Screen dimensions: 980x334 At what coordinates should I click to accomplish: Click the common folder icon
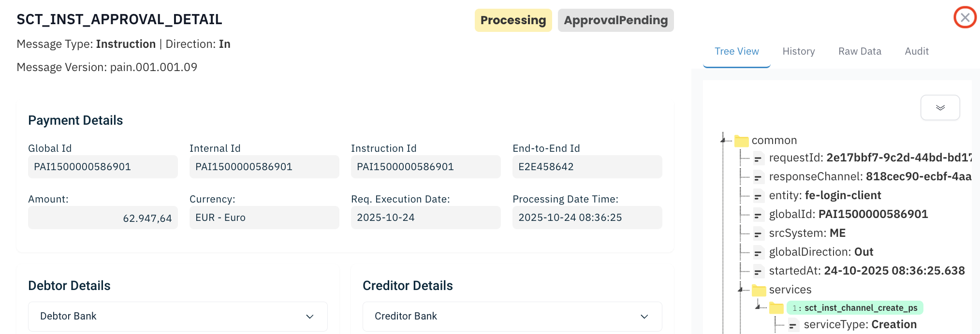741,141
